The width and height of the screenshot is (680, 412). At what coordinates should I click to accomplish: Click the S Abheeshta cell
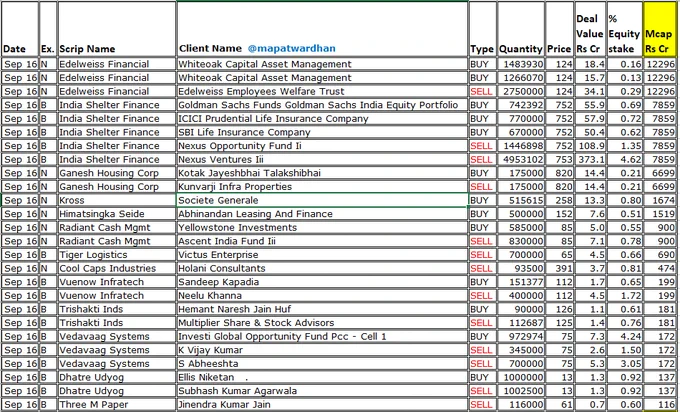322,364
